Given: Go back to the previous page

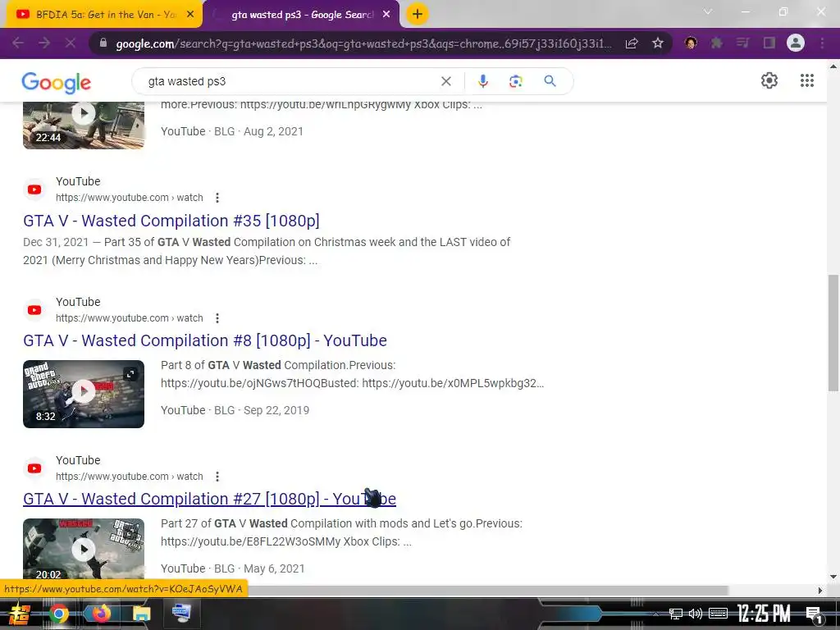Looking at the screenshot, I should [18, 43].
